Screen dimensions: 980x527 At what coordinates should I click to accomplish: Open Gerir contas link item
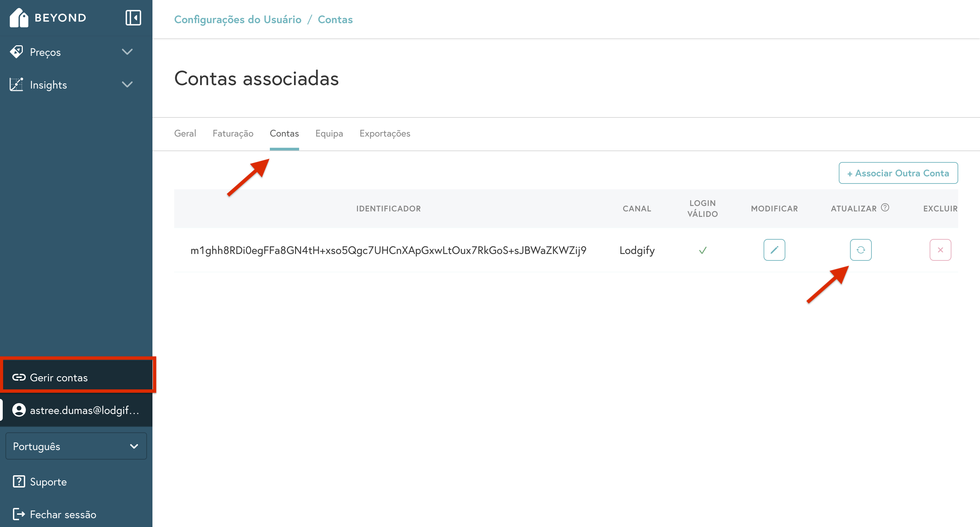pos(58,378)
